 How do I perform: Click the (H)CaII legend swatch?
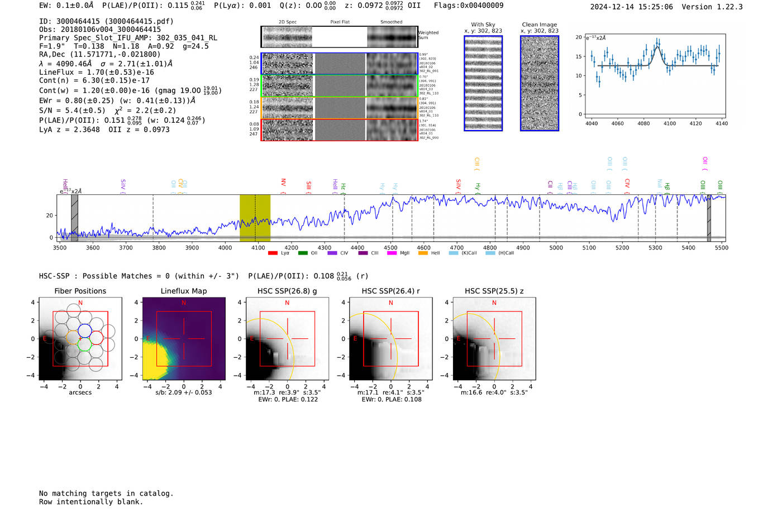(x=490, y=253)
